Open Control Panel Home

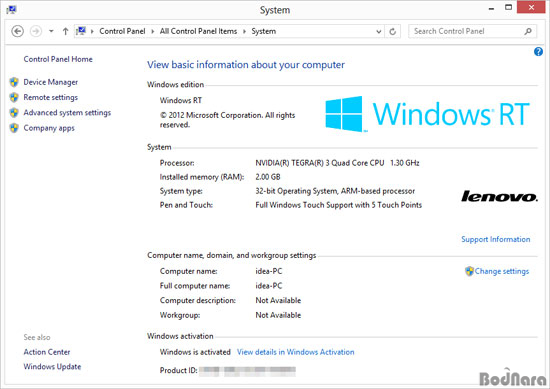[x=58, y=59]
